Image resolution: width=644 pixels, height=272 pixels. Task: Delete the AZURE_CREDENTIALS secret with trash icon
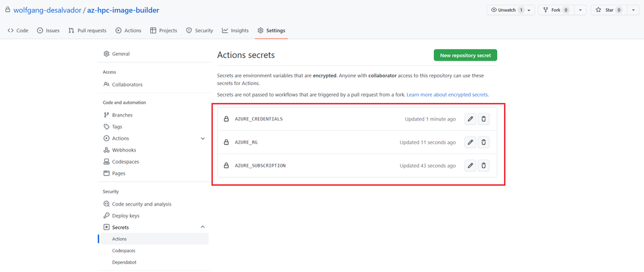pyautogui.click(x=484, y=119)
